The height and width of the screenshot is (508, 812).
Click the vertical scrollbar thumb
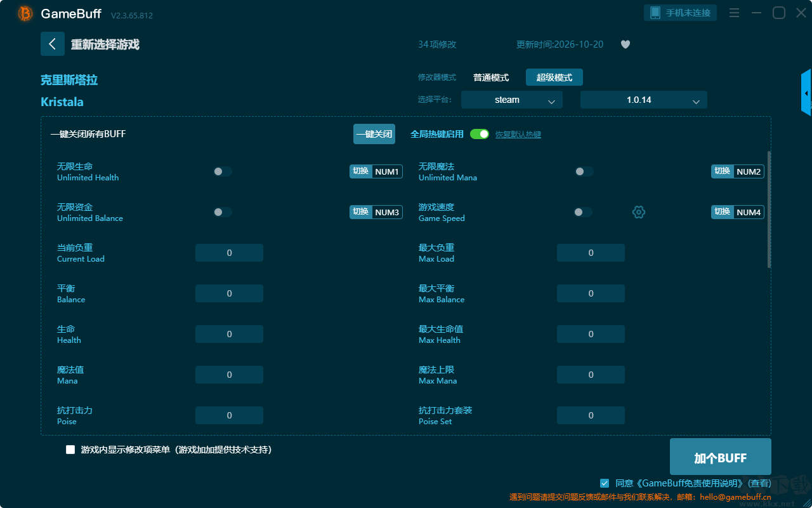pyautogui.click(x=769, y=210)
